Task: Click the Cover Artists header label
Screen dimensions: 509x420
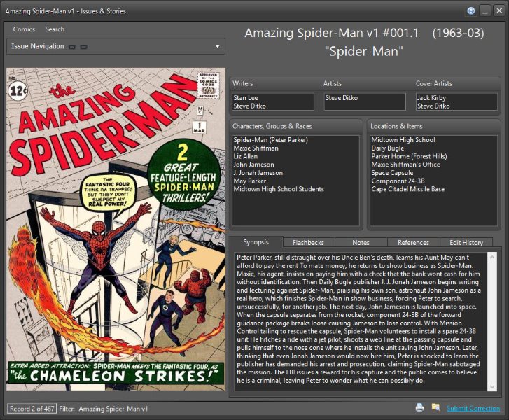Action: point(433,83)
